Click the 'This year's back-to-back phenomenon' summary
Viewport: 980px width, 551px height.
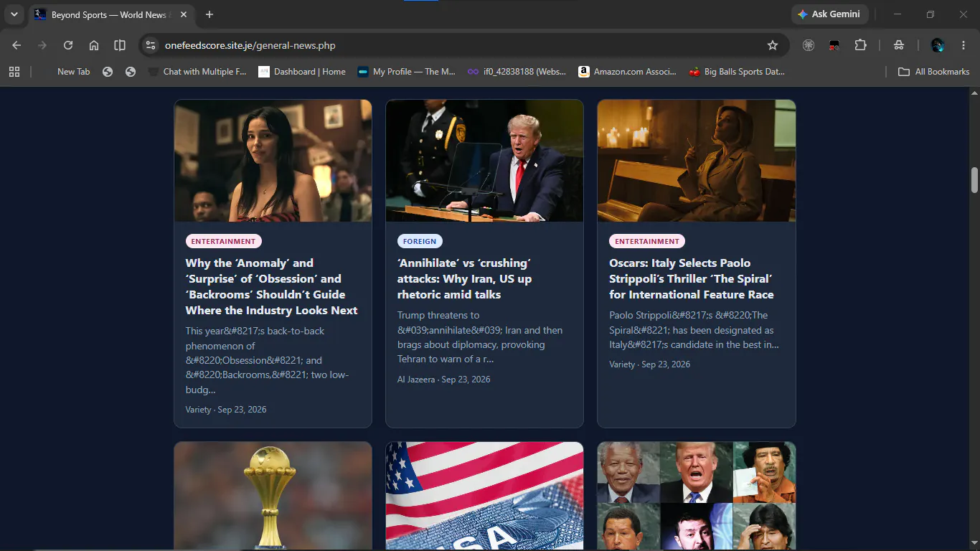pyautogui.click(x=268, y=360)
